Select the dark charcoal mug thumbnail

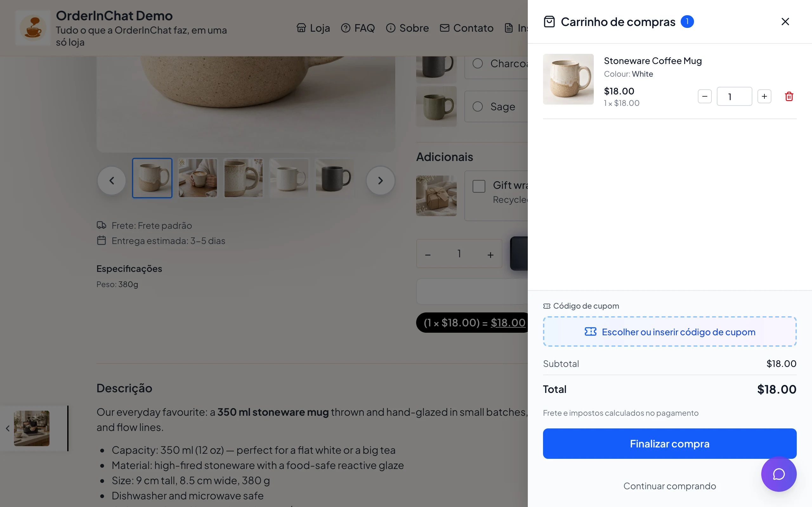click(x=335, y=178)
